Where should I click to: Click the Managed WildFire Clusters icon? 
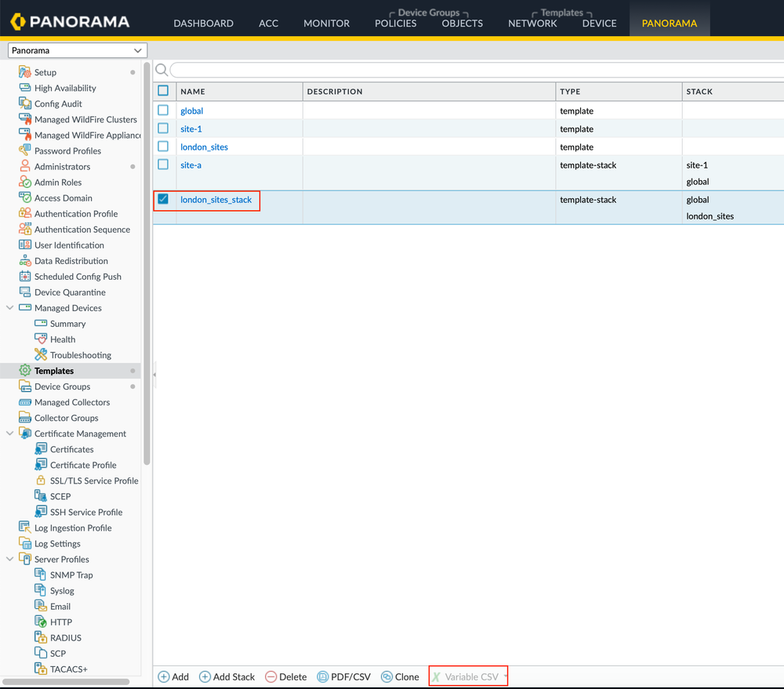click(25, 119)
